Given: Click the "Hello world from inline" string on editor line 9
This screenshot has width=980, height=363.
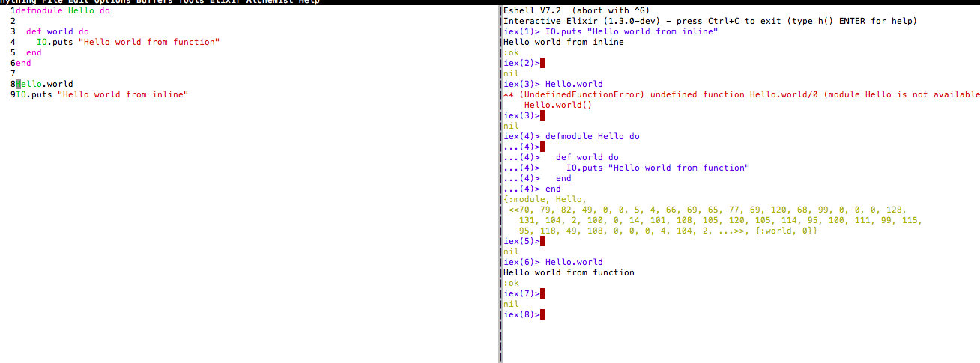Looking at the screenshot, I should coord(123,95).
